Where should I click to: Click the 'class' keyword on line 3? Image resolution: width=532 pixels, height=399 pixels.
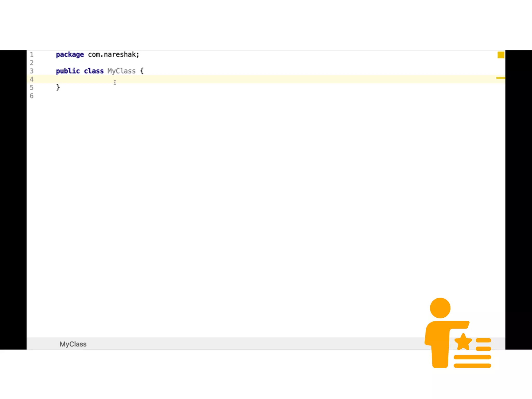point(94,71)
